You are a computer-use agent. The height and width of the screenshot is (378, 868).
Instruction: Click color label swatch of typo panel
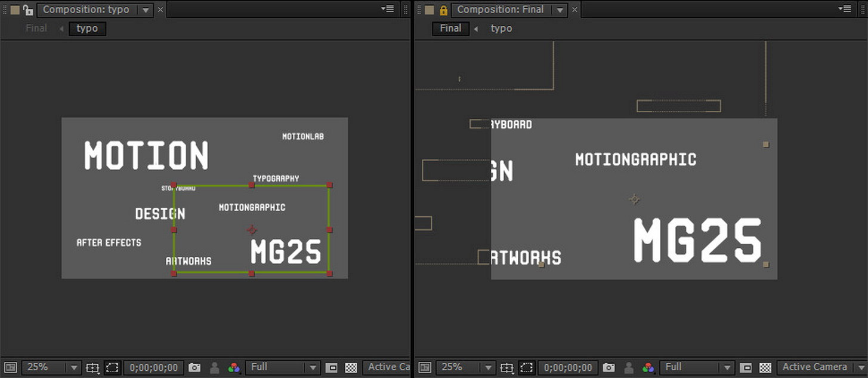coord(14,10)
